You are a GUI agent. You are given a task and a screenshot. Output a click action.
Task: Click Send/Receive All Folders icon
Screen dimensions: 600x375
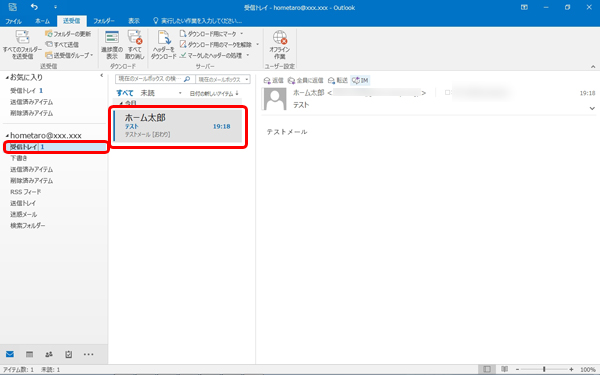tap(22, 38)
